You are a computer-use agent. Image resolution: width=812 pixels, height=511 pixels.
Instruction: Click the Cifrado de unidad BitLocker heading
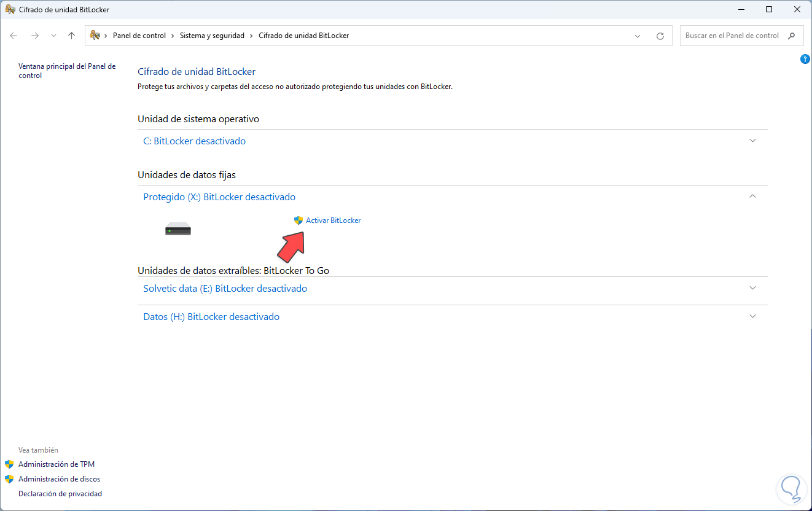pyautogui.click(x=197, y=72)
